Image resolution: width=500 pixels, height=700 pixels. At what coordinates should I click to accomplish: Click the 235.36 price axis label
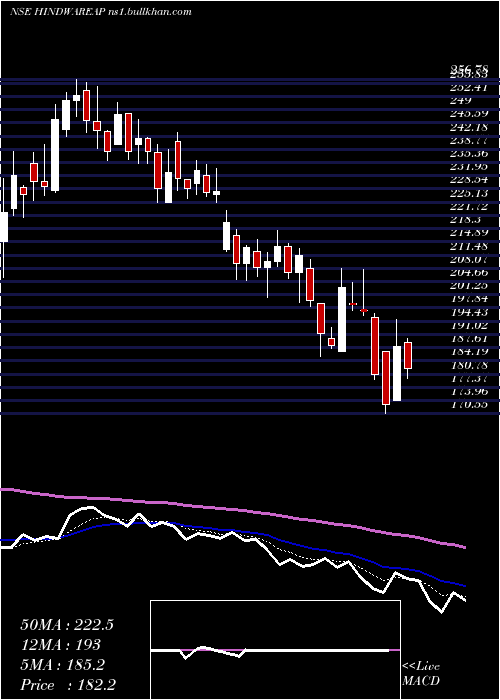(x=468, y=154)
